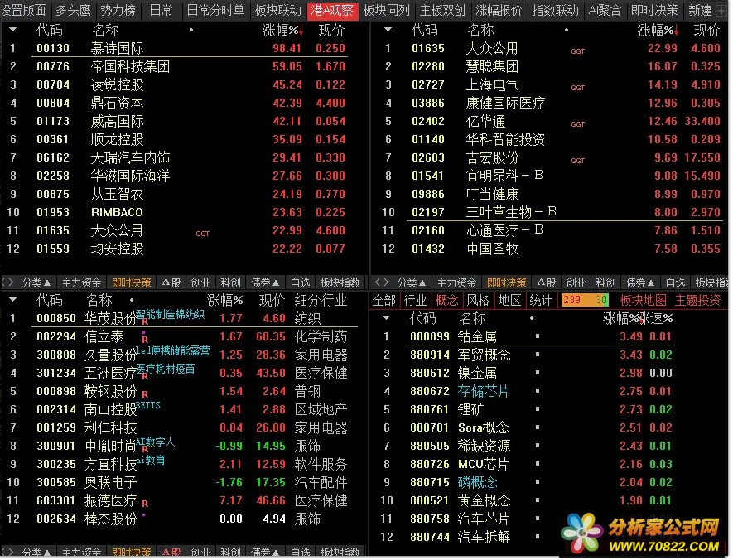This screenshot has width=733, height=560.
Task: Click the plus icon beside 新建
Action: (721, 10)
